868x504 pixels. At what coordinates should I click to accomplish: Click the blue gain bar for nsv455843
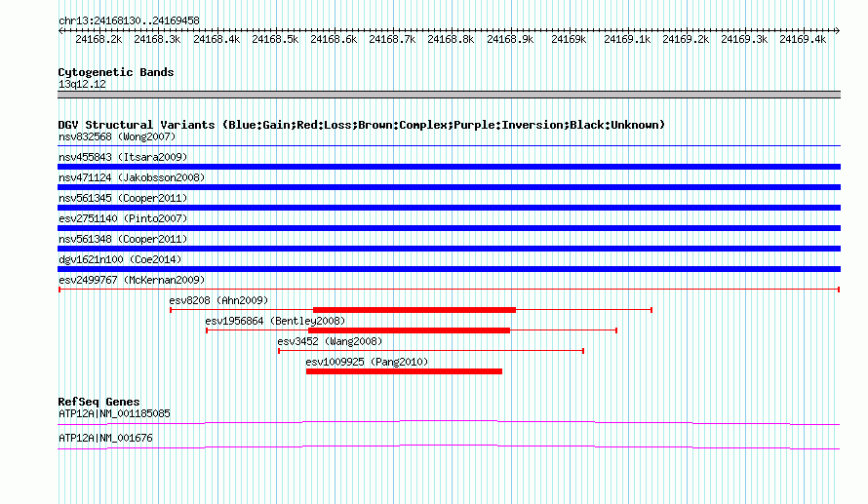(449, 167)
